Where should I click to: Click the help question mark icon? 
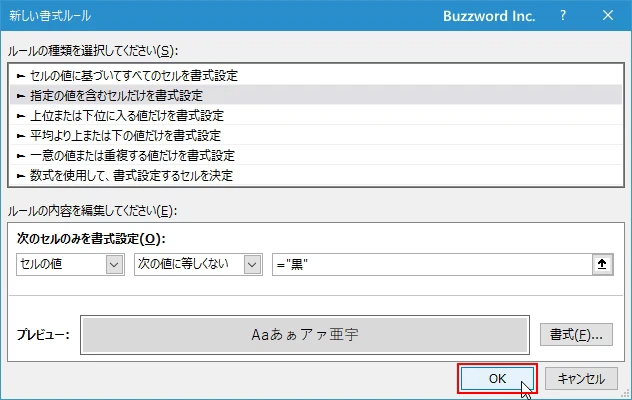pos(563,16)
